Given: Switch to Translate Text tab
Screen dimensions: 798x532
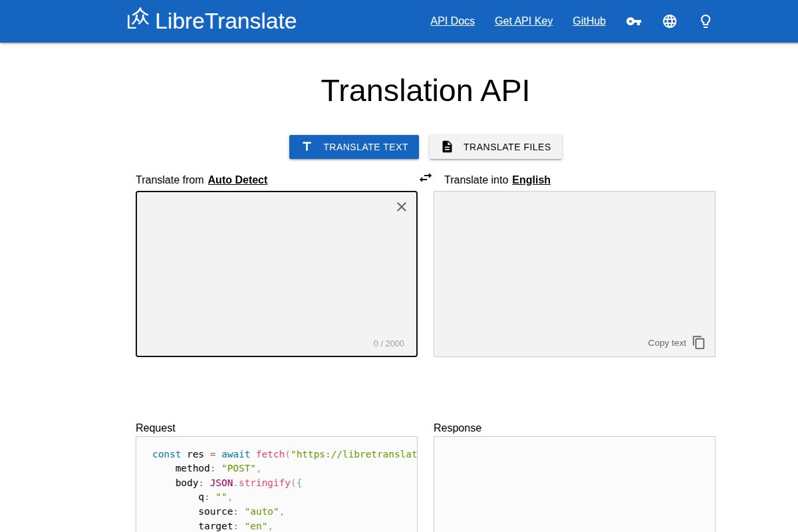Looking at the screenshot, I should [354, 147].
